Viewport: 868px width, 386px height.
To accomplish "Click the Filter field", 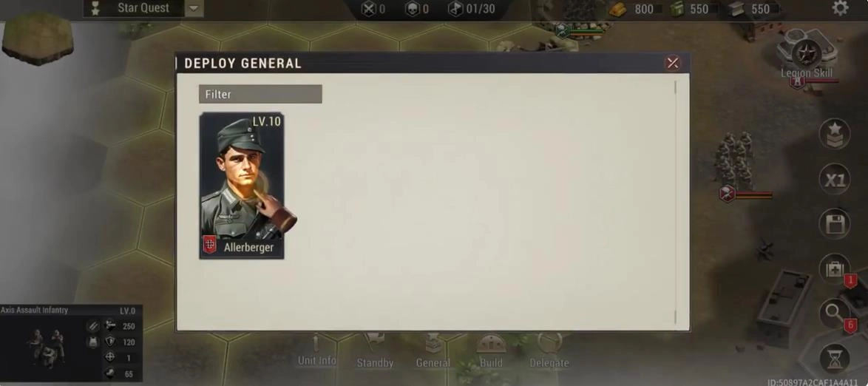I will tap(260, 94).
